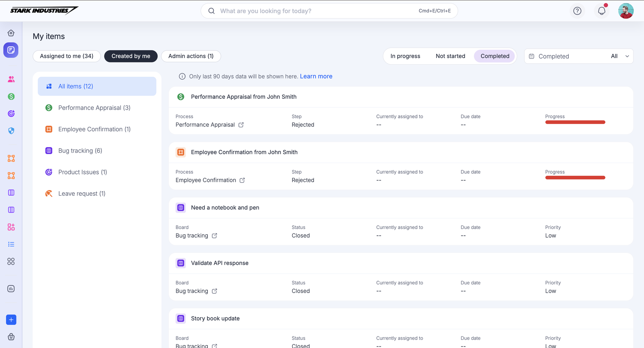
Task: Filter by Bug tracking (6) items
Action: click(x=80, y=151)
